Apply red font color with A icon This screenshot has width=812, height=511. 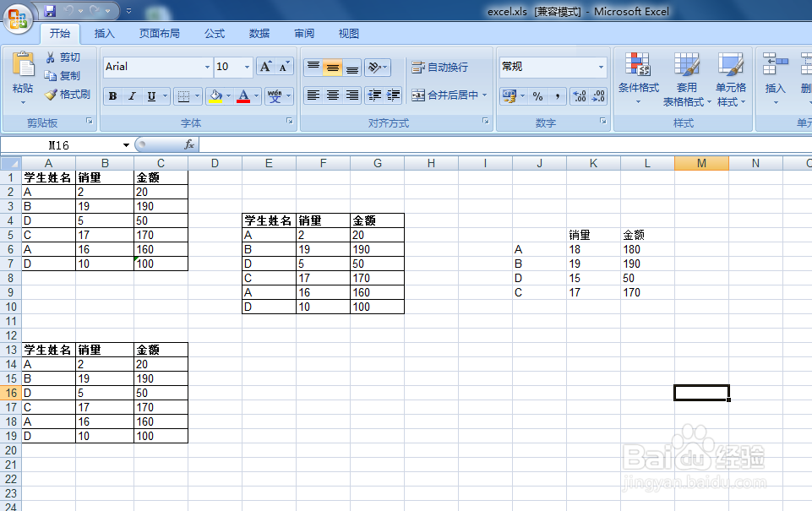pos(243,95)
